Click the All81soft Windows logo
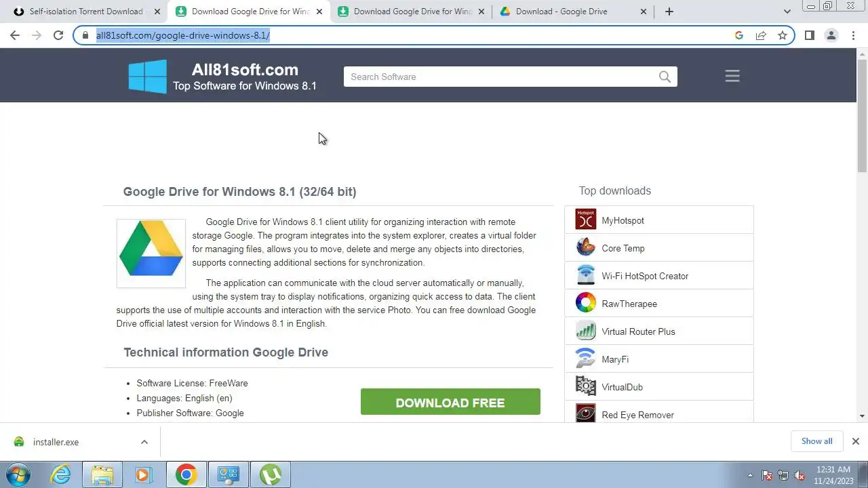The width and height of the screenshot is (868, 488). (x=148, y=77)
